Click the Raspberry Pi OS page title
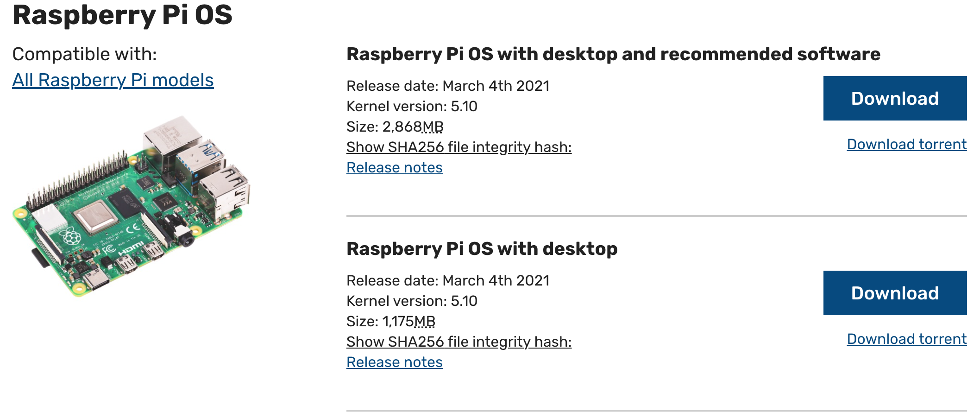Screen dimensions: 980x419 click(x=123, y=15)
